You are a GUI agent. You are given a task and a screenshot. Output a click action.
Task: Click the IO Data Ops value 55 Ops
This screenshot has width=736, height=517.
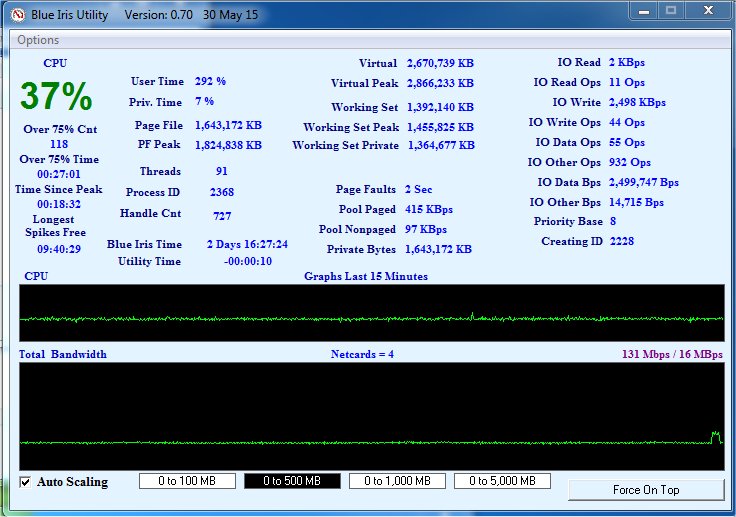click(x=627, y=142)
